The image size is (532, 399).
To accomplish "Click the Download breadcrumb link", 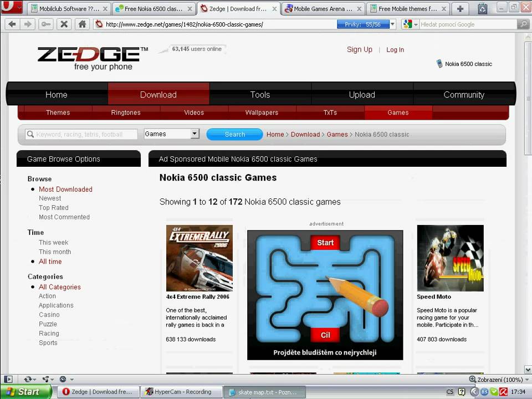I will pyautogui.click(x=305, y=134).
